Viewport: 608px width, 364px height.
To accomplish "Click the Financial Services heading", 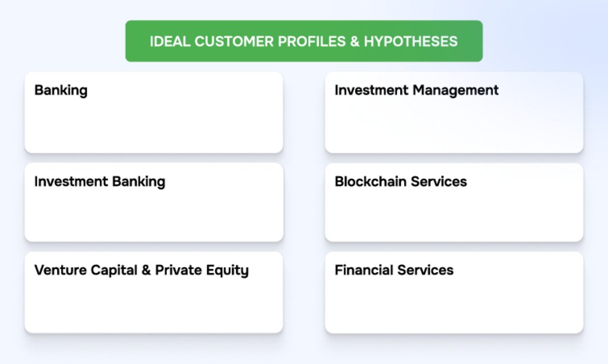I will coord(394,270).
